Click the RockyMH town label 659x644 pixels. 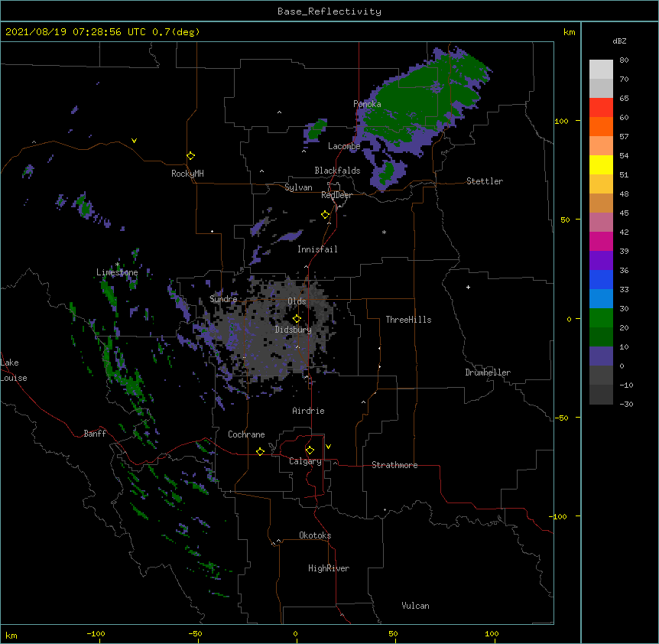[187, 174]
